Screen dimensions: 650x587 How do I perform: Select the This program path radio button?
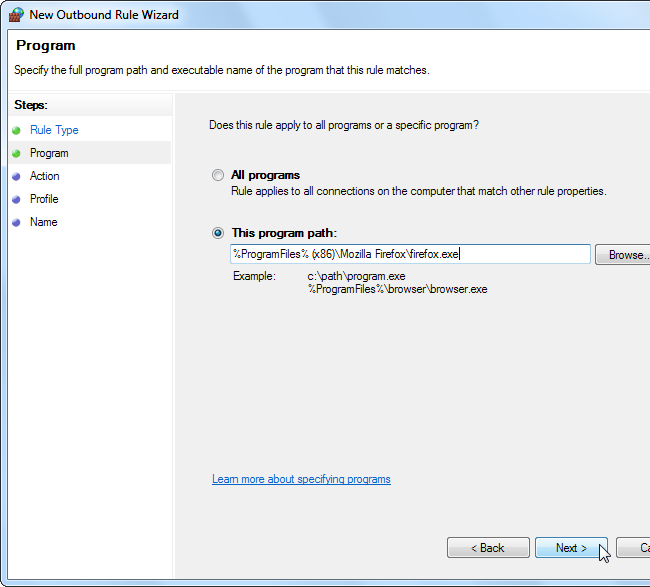point(218,233)
